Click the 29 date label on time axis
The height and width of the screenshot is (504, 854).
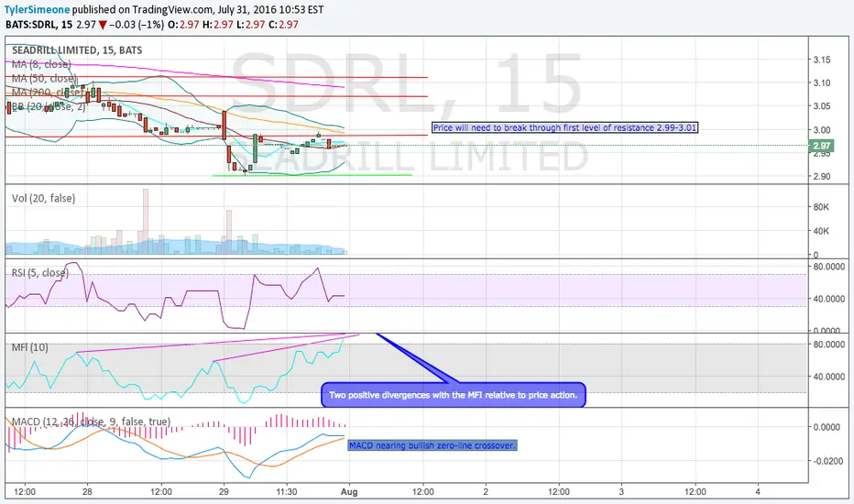[x=224, y=492]
